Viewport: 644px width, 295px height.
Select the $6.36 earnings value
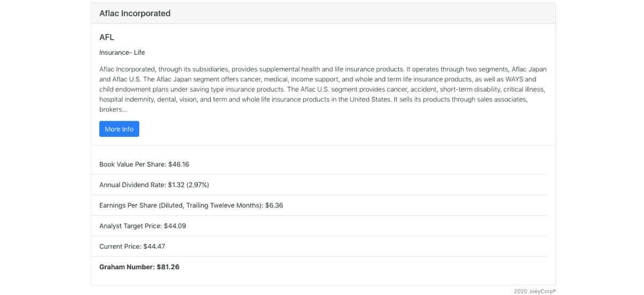(x=274, y=205)
